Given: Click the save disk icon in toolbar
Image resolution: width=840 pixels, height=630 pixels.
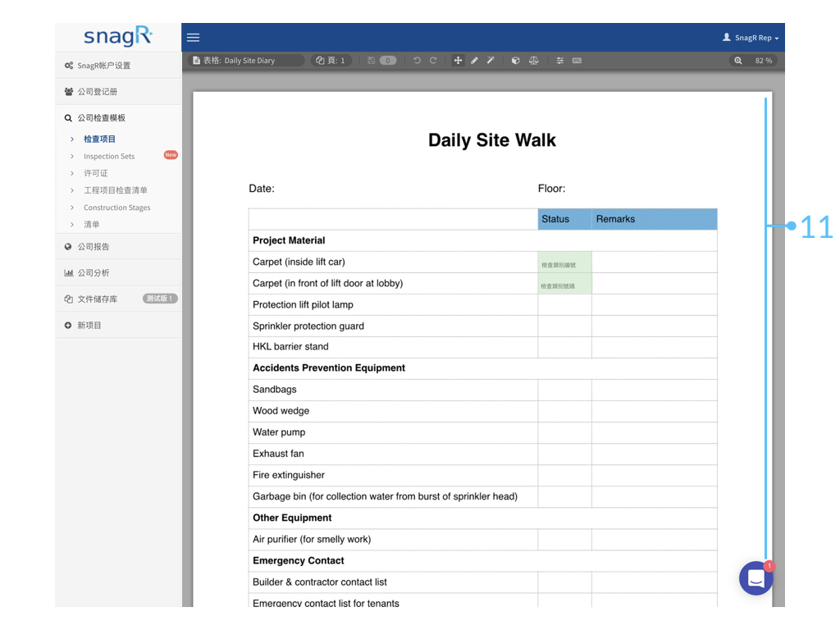Looking at the screenshot, I should pyautogui.click(x=371, y=61).
